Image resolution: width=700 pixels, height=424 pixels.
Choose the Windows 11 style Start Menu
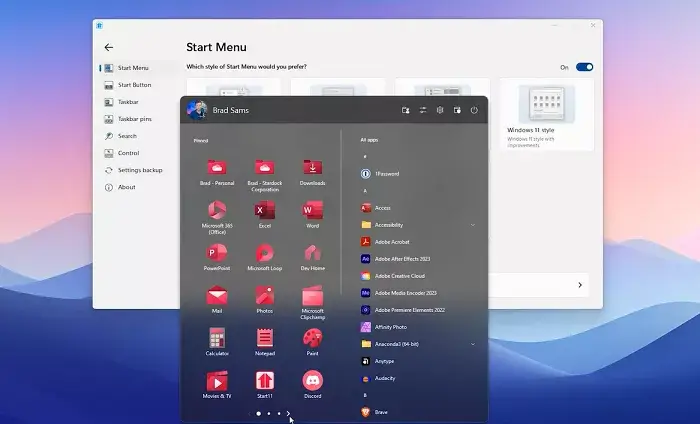pyautogui.click(x=547, y=115)
